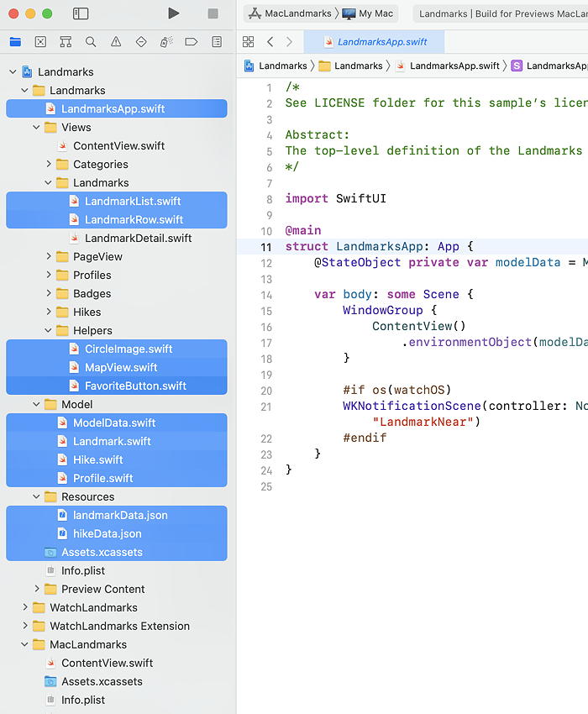Collapse the Model folder
588x714 pixels.
pos(36,404)
